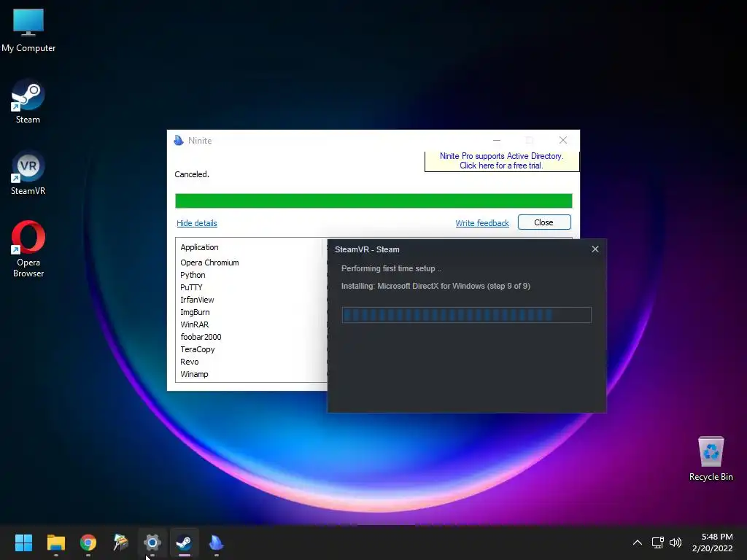Image resolution: width=747 pixels, height=560 pixels.
Task: Launch Google Chrome from the taskbar
Action: [x=88, y=542]
